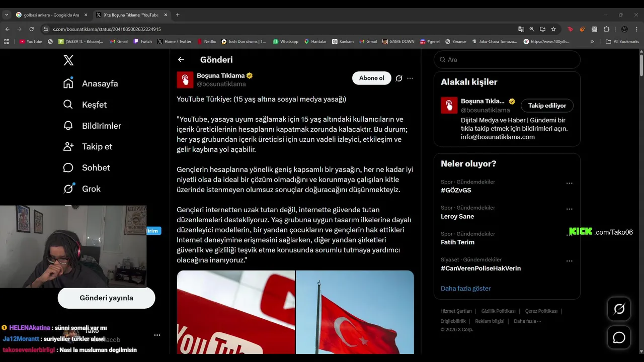This screenshot has height=362, width=644.
Task: Open the tab search dropdown
Action: click(7, 15)
